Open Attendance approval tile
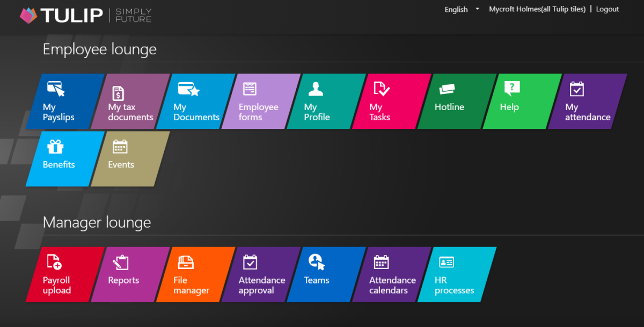The image size is (644, 327). coord(261,274)
